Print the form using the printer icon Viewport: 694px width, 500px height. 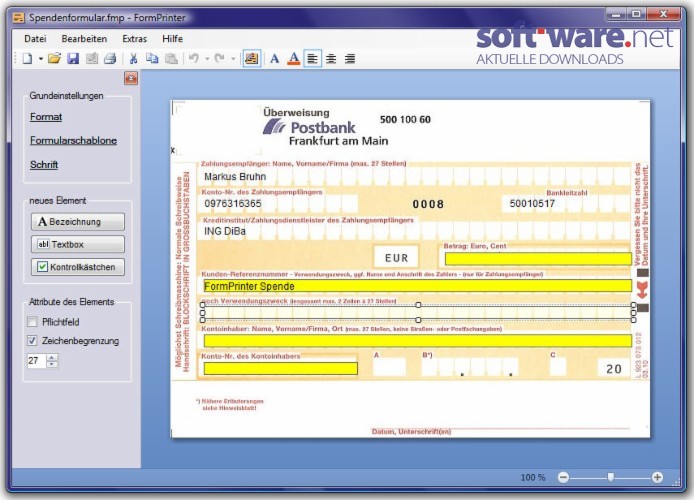click(110, 59)
